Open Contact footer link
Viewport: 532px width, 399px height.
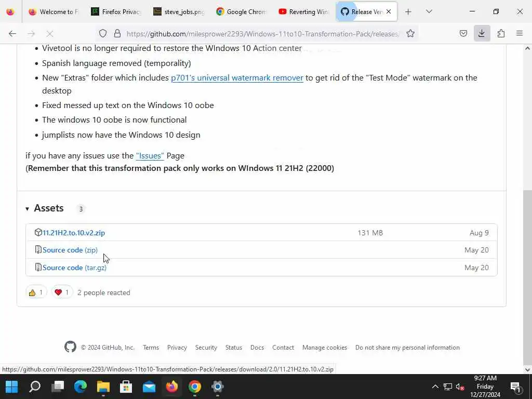tap(283, 348)
